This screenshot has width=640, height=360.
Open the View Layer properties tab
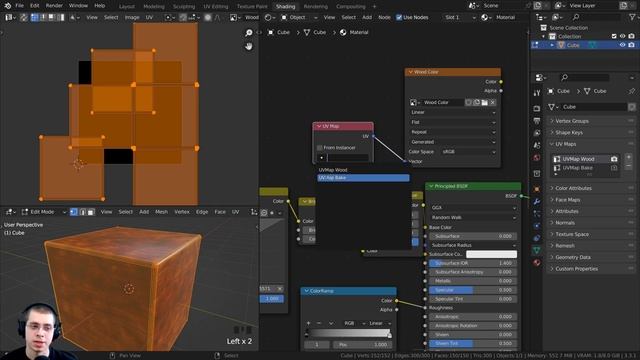point(537,133)
